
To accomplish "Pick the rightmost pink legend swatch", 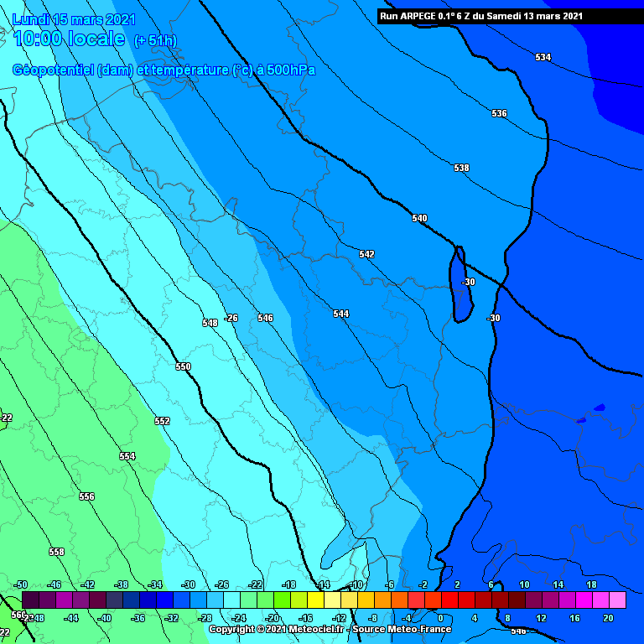I will tap(617, 600).
